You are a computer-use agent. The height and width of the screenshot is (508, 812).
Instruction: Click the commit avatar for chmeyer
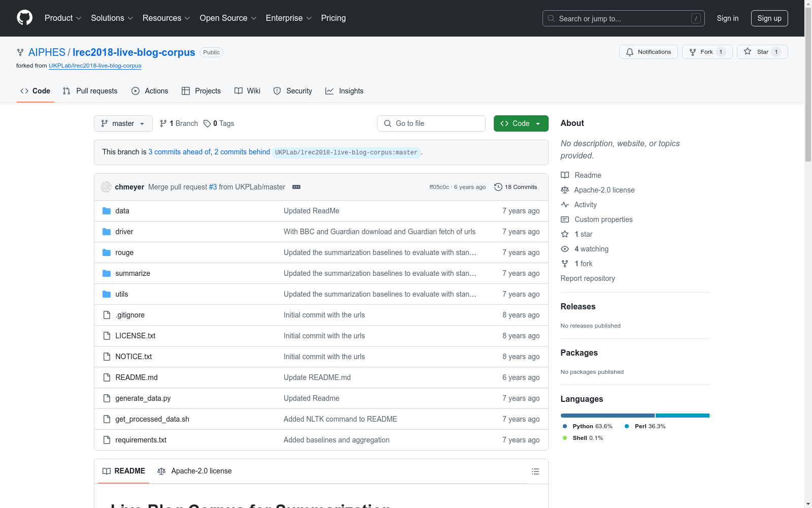coord(106,187)
